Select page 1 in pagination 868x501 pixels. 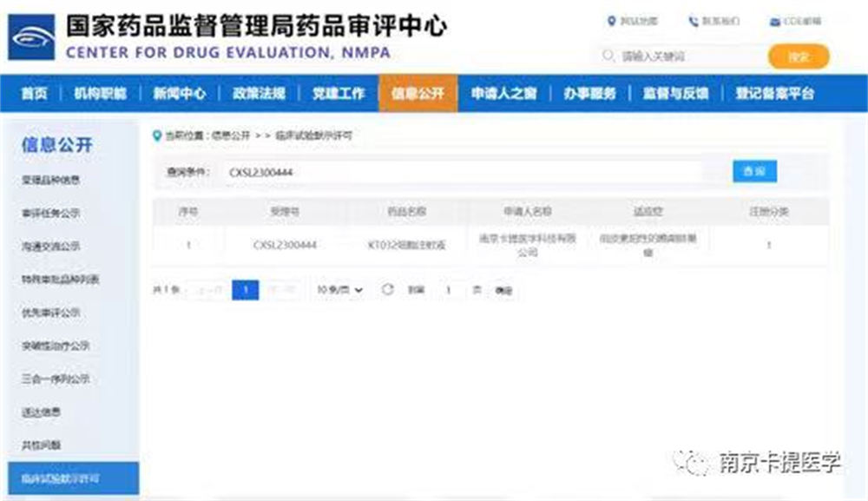[x=246, y=289]
